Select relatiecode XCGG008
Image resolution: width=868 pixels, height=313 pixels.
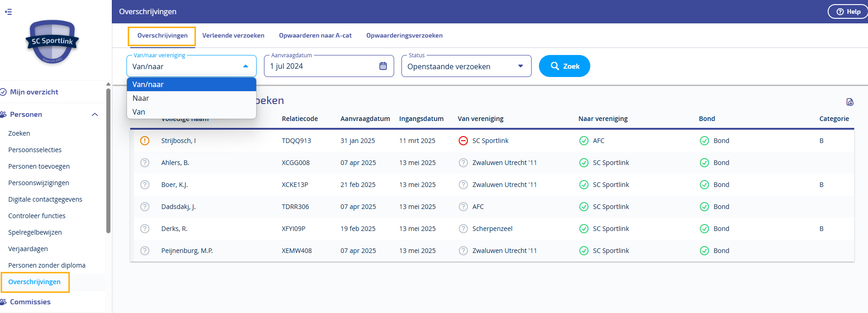coord(296,163)
